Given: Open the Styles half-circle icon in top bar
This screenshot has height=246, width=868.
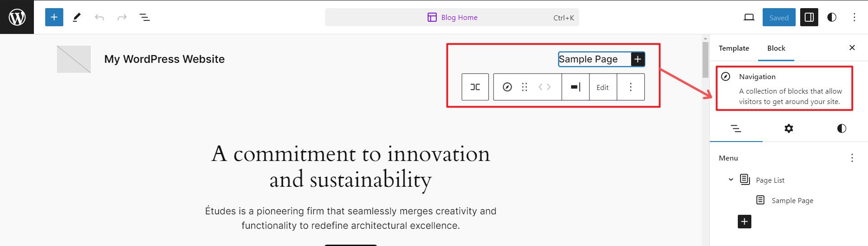Looking at the screenshot, I should click(x=832, y=17).
